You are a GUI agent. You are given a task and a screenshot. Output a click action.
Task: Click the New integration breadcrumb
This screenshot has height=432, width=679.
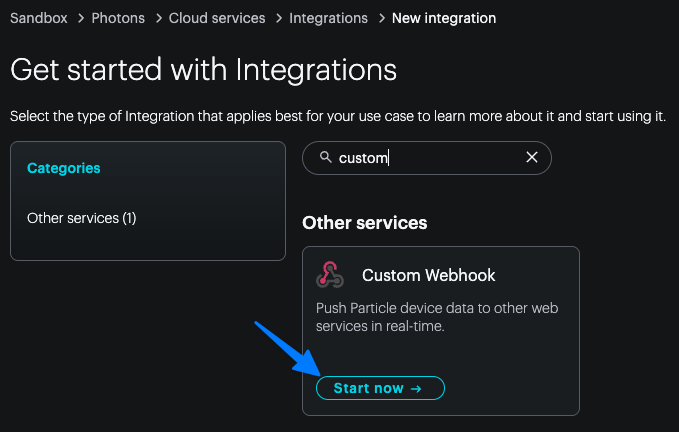[x=444, y=18]
